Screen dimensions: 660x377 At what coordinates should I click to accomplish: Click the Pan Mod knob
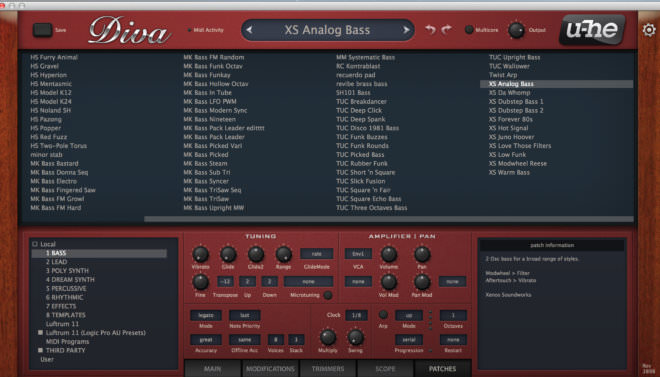tap(422, 282)
